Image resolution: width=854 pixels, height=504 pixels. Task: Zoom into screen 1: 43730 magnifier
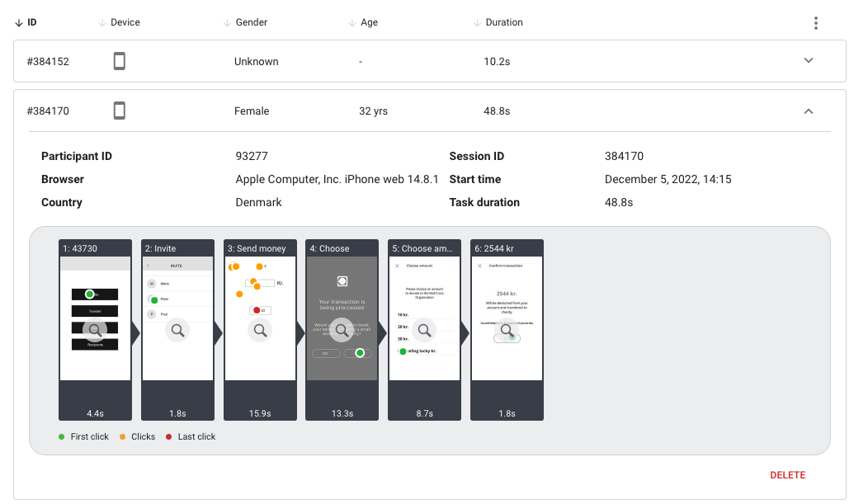(95, 330)
